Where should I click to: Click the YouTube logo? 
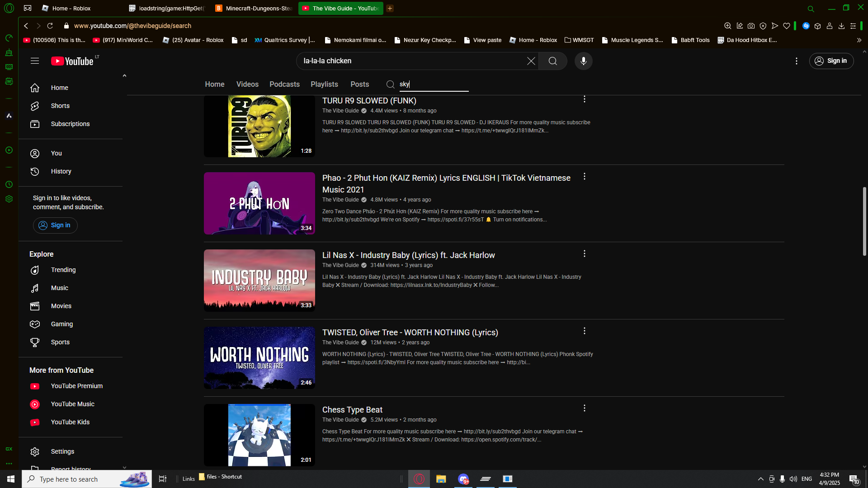(x=72, y=61)
